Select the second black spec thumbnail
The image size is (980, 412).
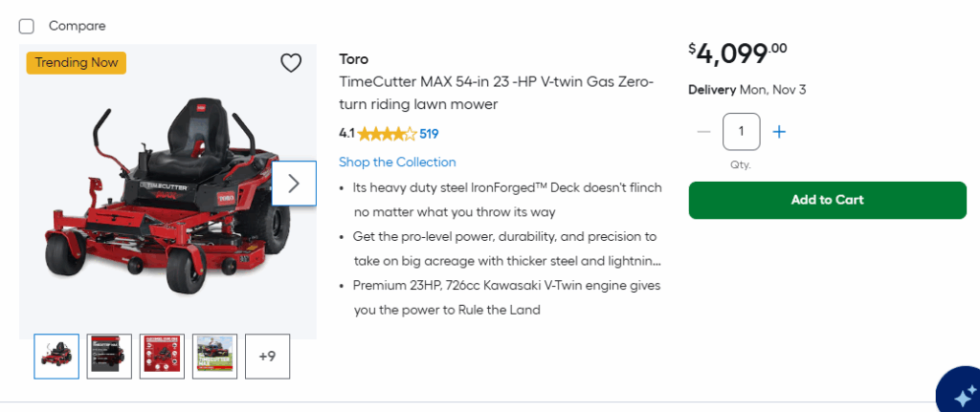pyautogui.click(x=109, y=356)
